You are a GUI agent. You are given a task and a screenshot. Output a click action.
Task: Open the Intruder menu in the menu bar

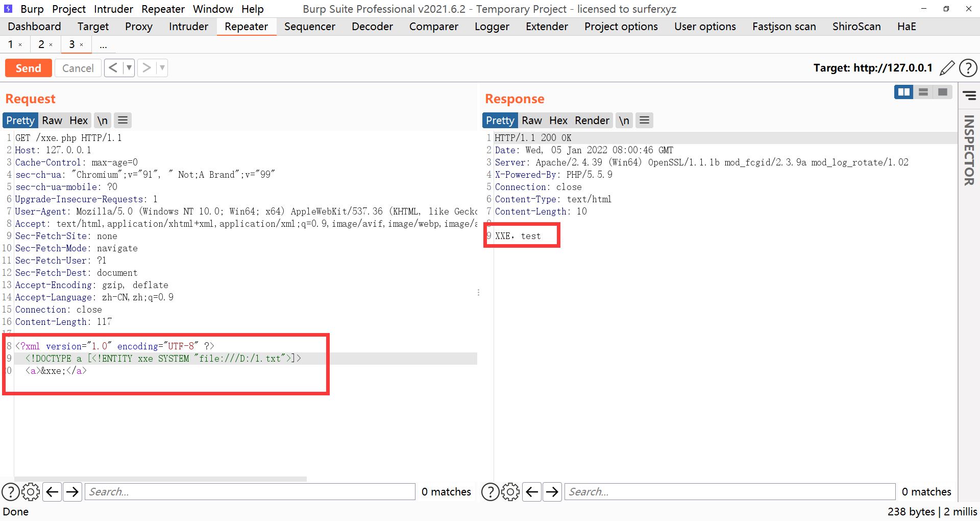[113, 9]
